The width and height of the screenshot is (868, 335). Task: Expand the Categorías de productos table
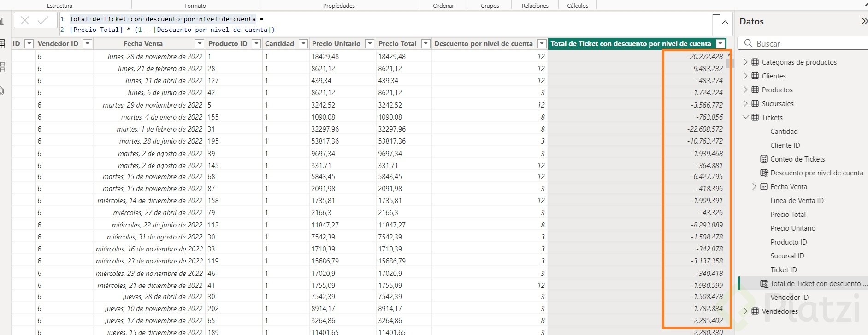pos(745,62)
